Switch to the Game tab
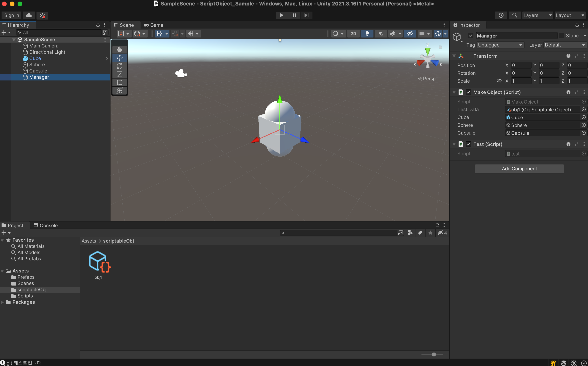Screen dimensions: 588x366 (x=153, y=25)
